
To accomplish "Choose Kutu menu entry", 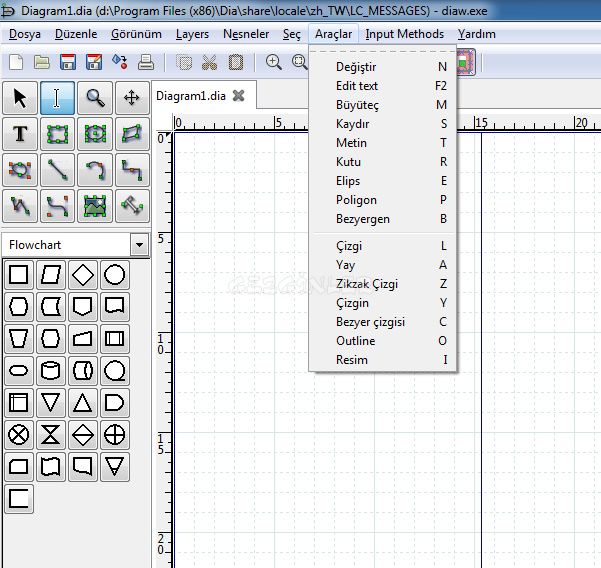I will [383, 162].
